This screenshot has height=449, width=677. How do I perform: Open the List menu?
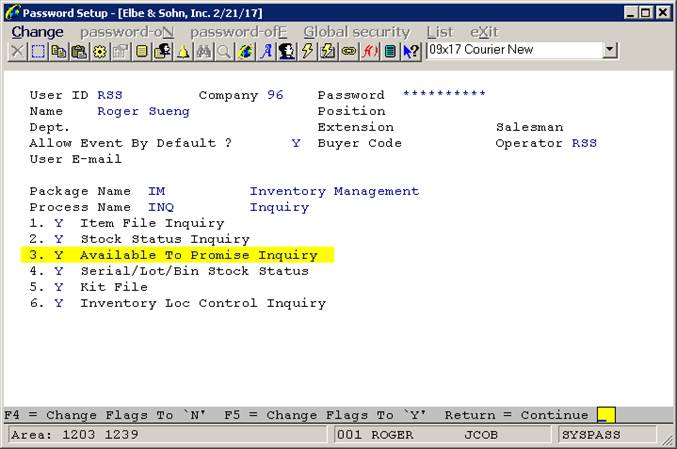[x=440, y=32]
